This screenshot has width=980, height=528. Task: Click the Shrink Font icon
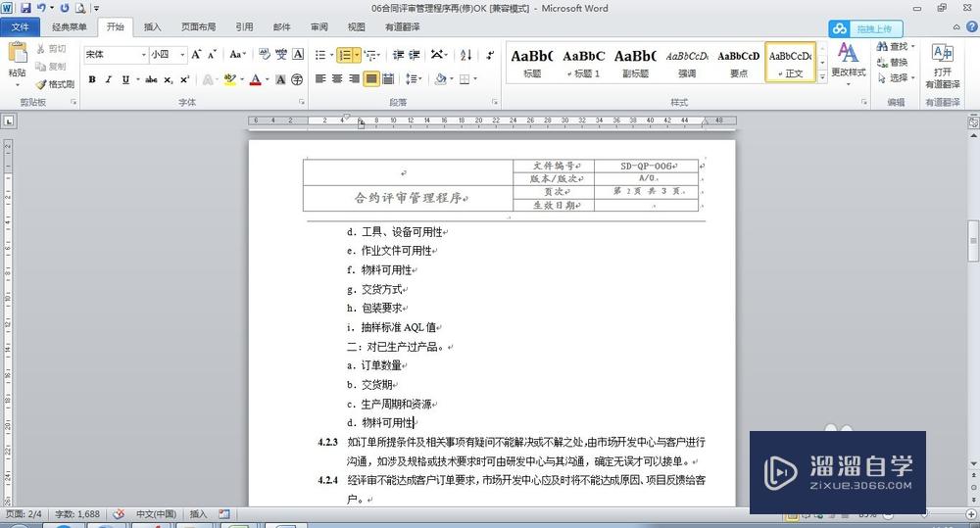[212, 54]
